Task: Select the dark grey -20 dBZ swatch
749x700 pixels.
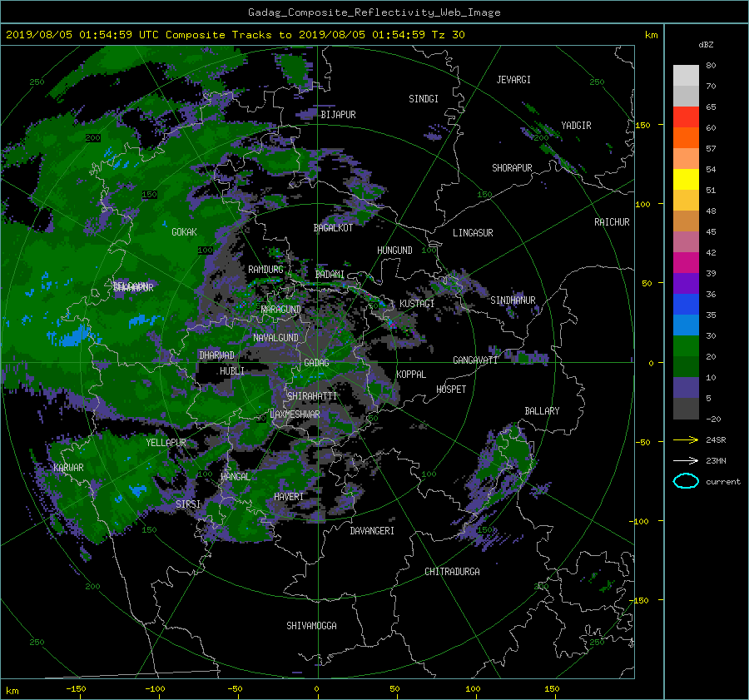Action: coord(686,409)
